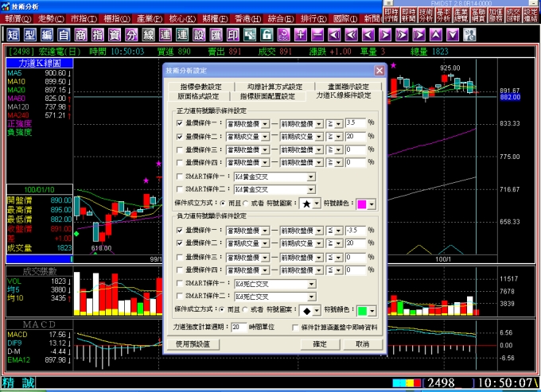The image size is (541, 392).
Task: Enable negative SMART條件二 with Kd死亡交叉
Action: click(x=180, y=296)
